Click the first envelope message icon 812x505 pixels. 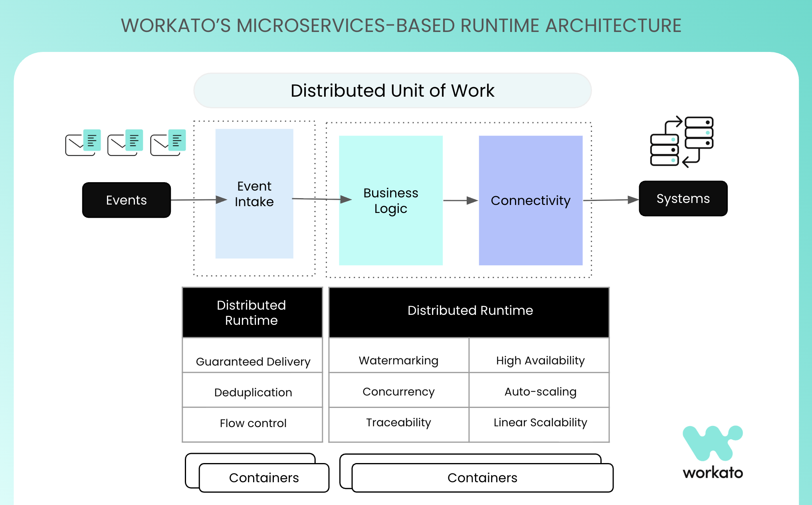click(x=83, y=143)
